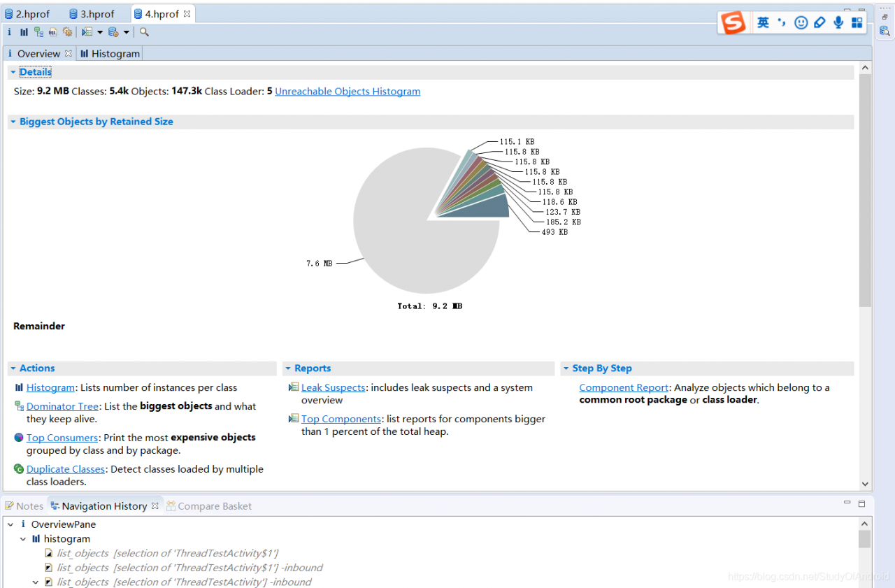Close the Overview inner tab
The width and height of the screenshot is (895, 588).
69,53
